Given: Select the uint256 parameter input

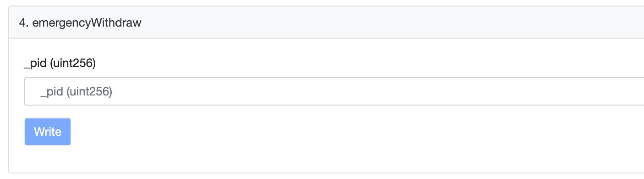Looking at the screenshot, I should [334, 91].
